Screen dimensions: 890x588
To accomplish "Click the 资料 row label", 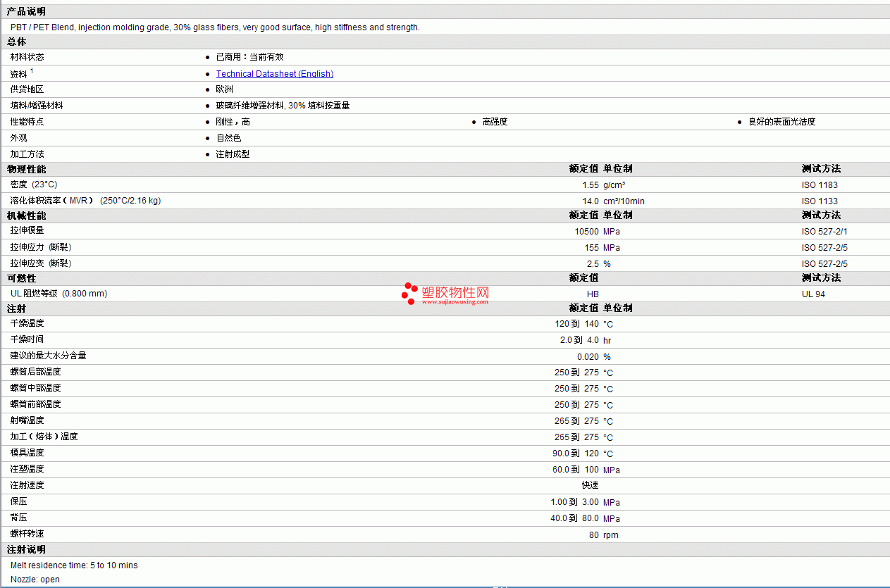I will click(19, 74).
